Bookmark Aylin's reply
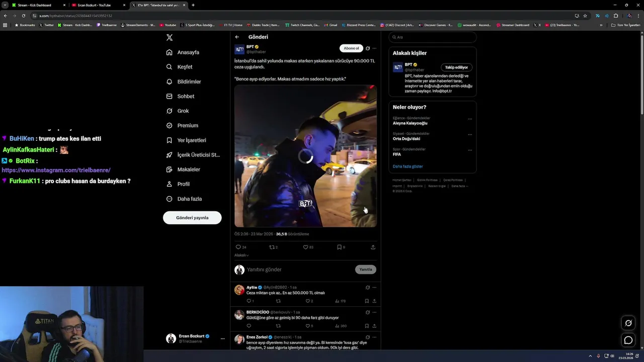 coord(367,301)
